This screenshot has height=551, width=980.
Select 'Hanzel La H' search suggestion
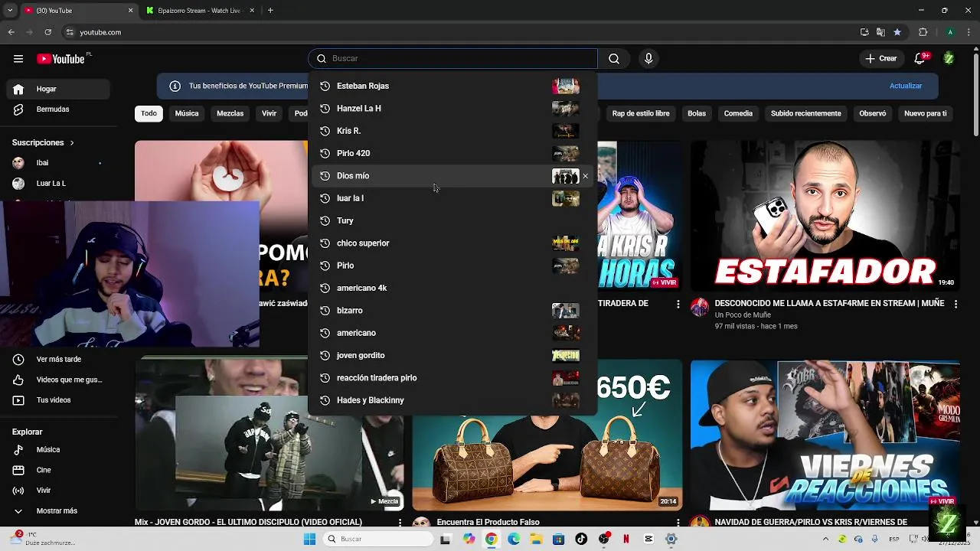point(452,109)
